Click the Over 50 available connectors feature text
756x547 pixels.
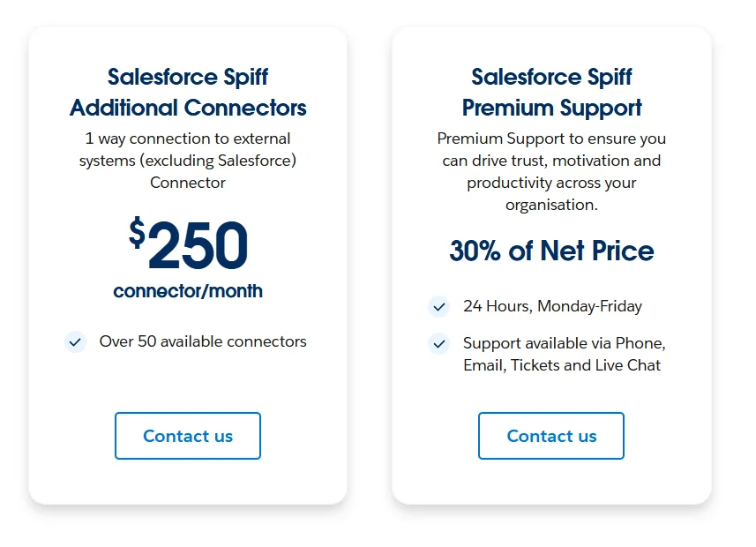point(203,341)
